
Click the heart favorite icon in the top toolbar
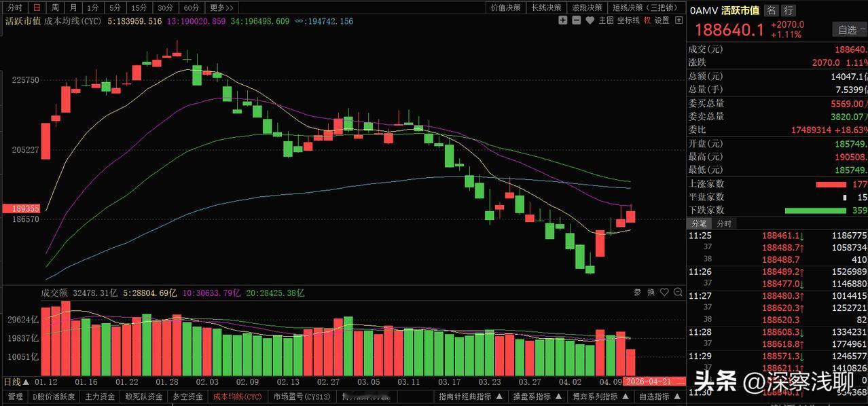[x=590, y=20]
